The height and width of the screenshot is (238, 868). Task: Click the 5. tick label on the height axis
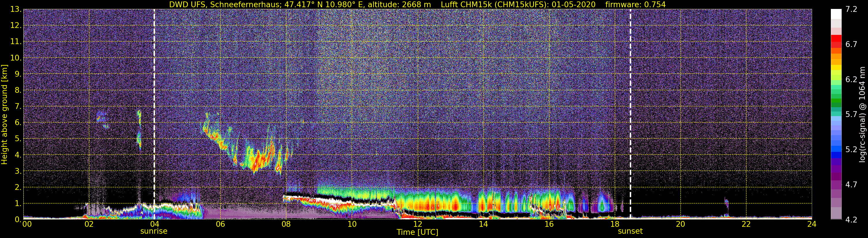18,139
